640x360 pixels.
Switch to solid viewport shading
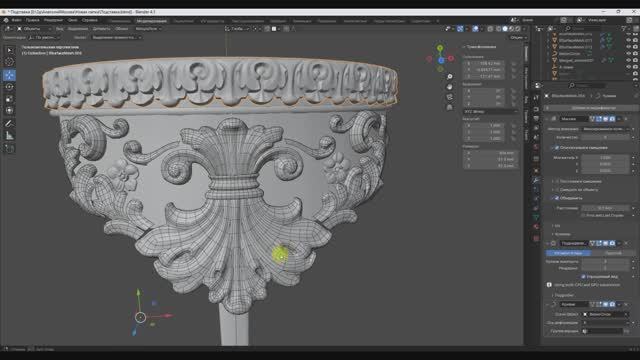505,29
